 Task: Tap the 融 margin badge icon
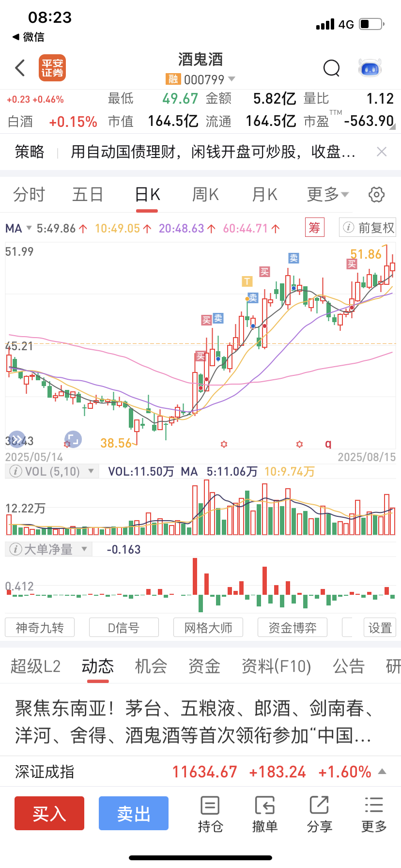click(173, 79)
